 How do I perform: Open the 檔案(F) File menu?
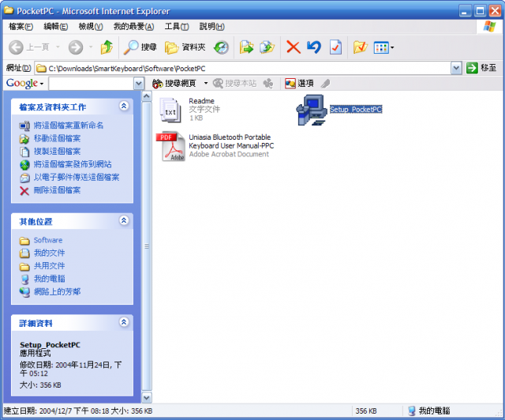[21, 26]
